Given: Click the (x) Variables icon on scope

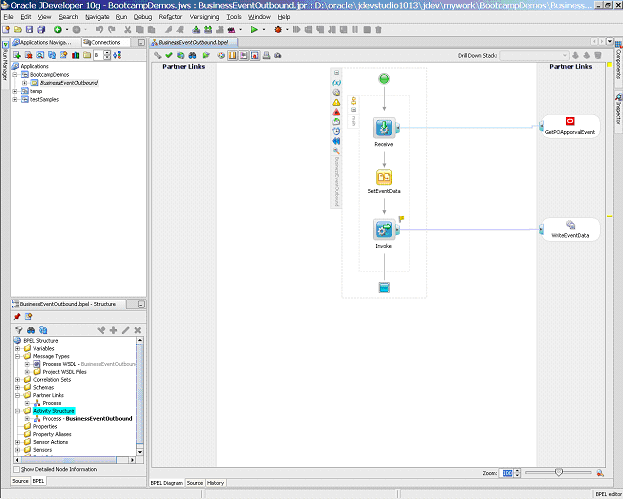Looking at the screenshot, I should 336,83.
